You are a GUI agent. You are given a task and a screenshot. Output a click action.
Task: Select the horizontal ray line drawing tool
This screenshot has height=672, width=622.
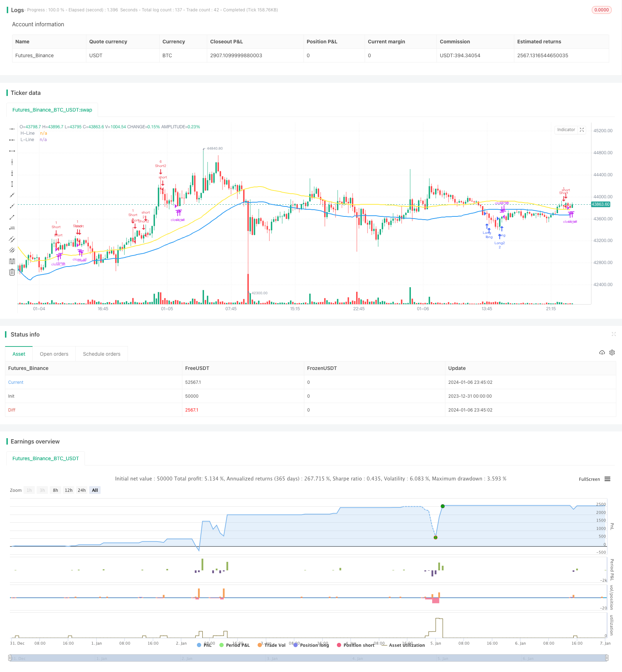(x=12, y=140)
